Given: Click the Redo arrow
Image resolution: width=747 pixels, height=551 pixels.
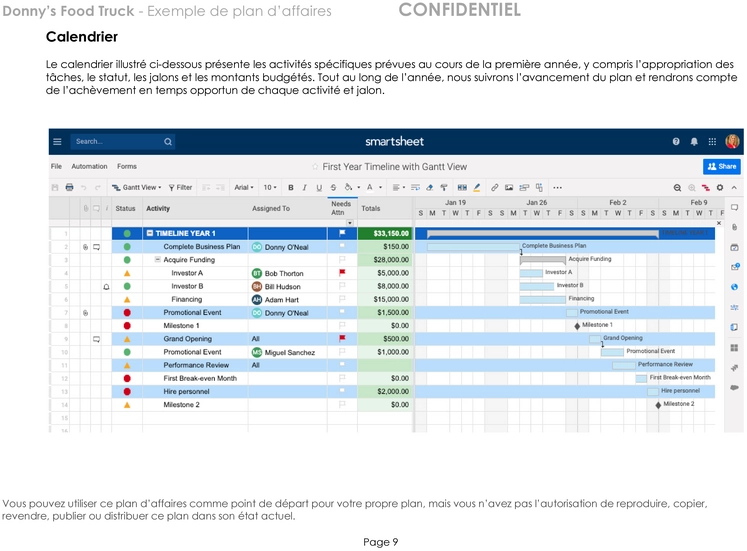Looking at the screenshot, I should [x=98, y=188].
